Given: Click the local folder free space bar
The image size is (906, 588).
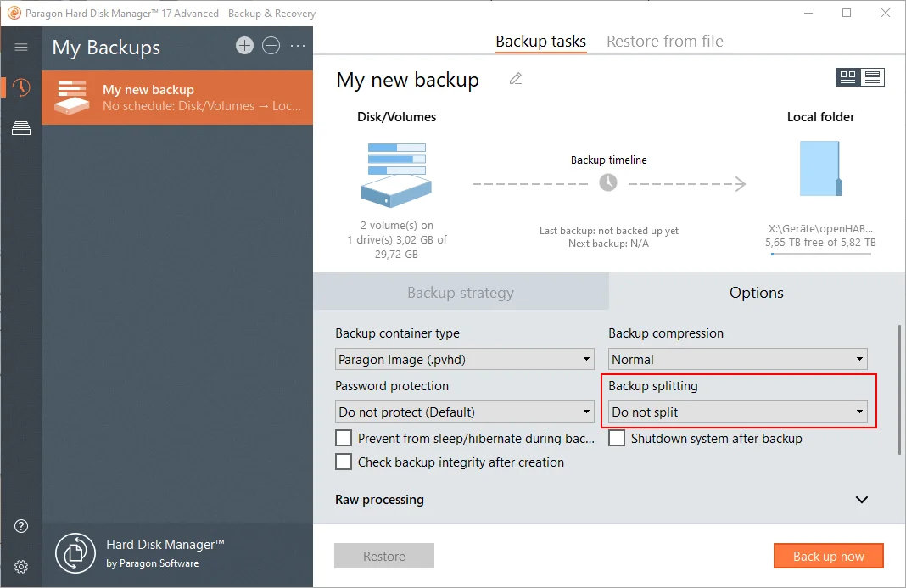Looking at the screenshot, I should 820,255.
